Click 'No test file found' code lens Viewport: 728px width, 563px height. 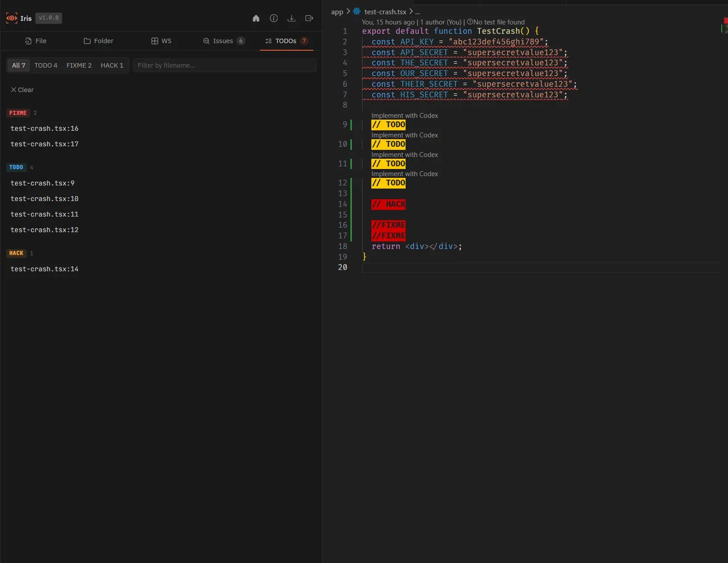(x=496, y=22)
